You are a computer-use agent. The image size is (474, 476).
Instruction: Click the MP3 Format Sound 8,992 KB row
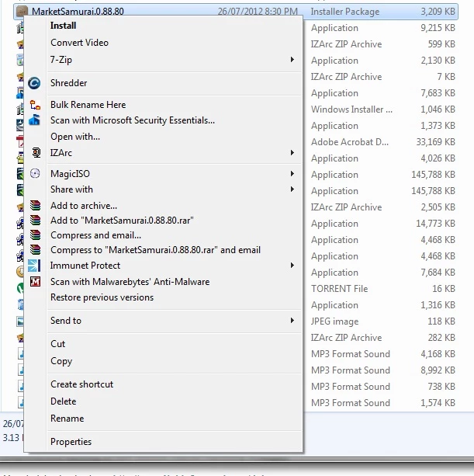[x=383, y=370]
